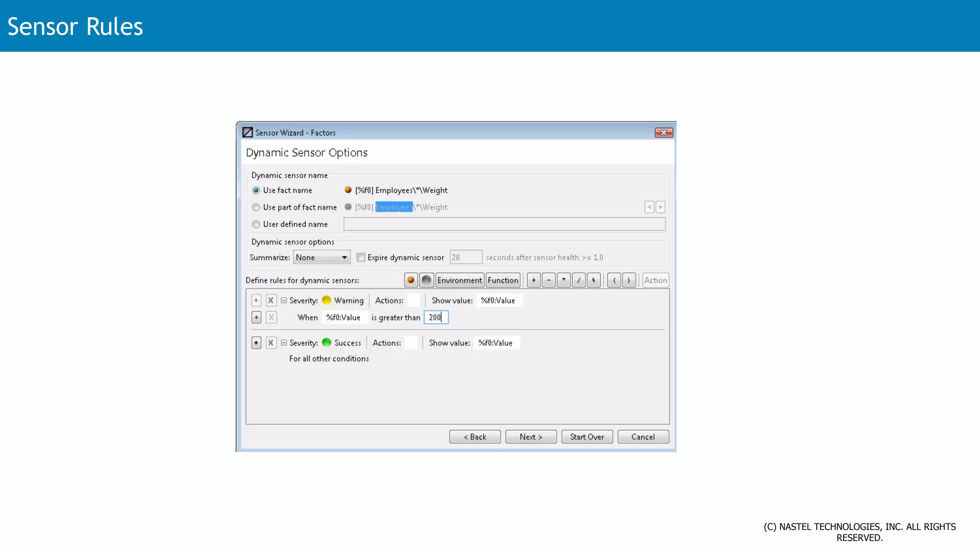
Task: Insert multiply asterisk operator
Action: [564, 280]
